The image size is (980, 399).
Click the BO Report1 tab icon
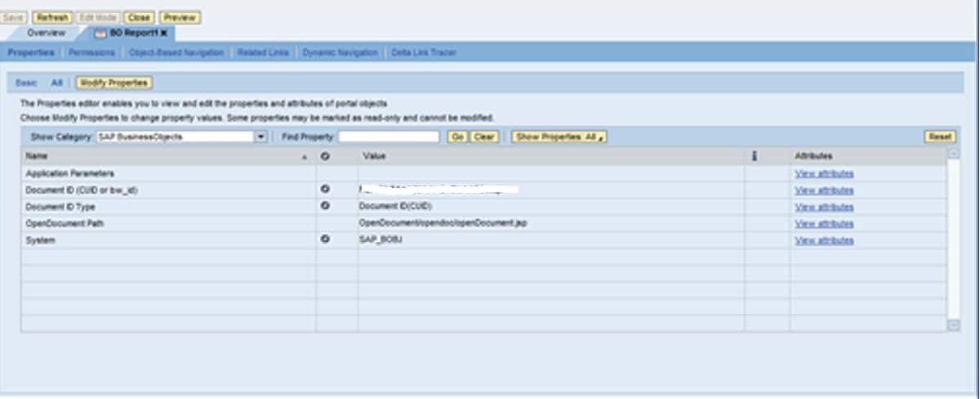click(101, 34)
